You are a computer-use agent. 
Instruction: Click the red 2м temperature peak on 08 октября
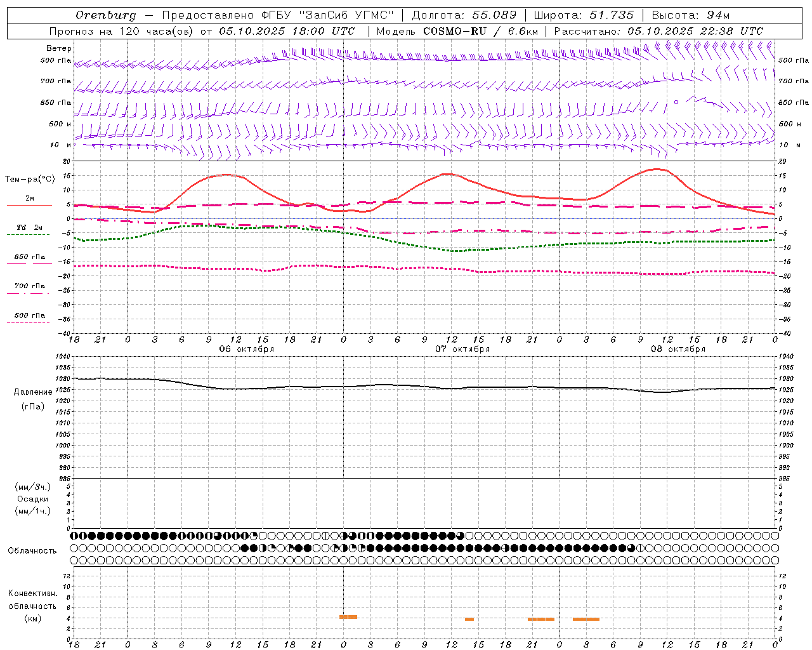(657, 169)
